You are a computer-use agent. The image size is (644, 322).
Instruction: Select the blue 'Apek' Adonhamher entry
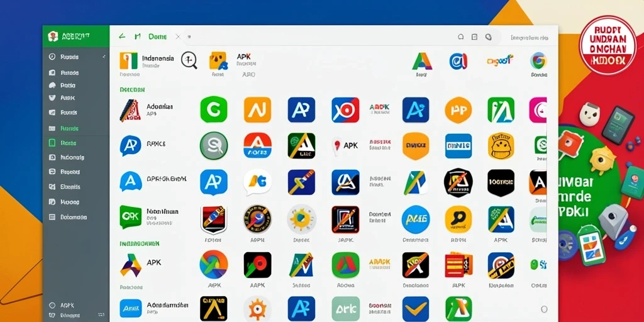click(154, 308)
